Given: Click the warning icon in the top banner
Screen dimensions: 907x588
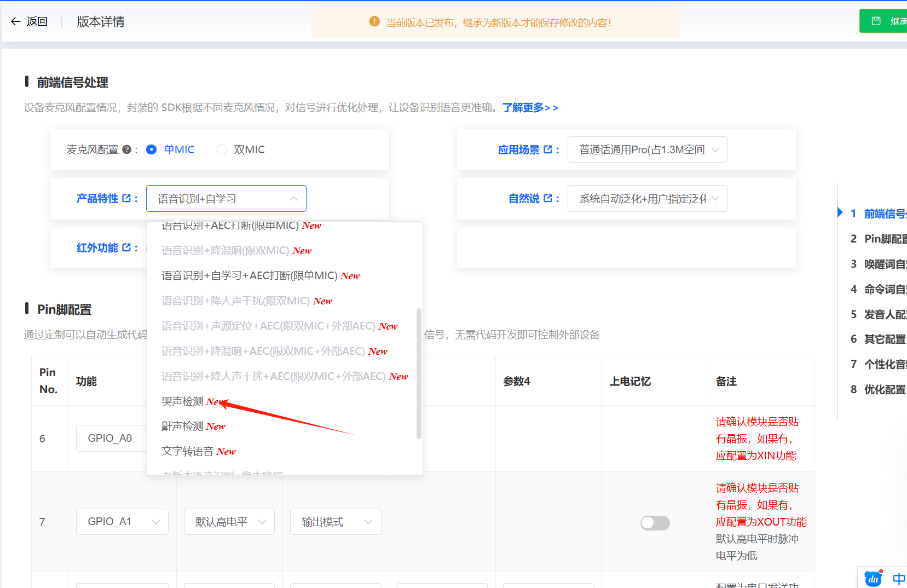Looking at the screenshot, I should tap(374, 21).
